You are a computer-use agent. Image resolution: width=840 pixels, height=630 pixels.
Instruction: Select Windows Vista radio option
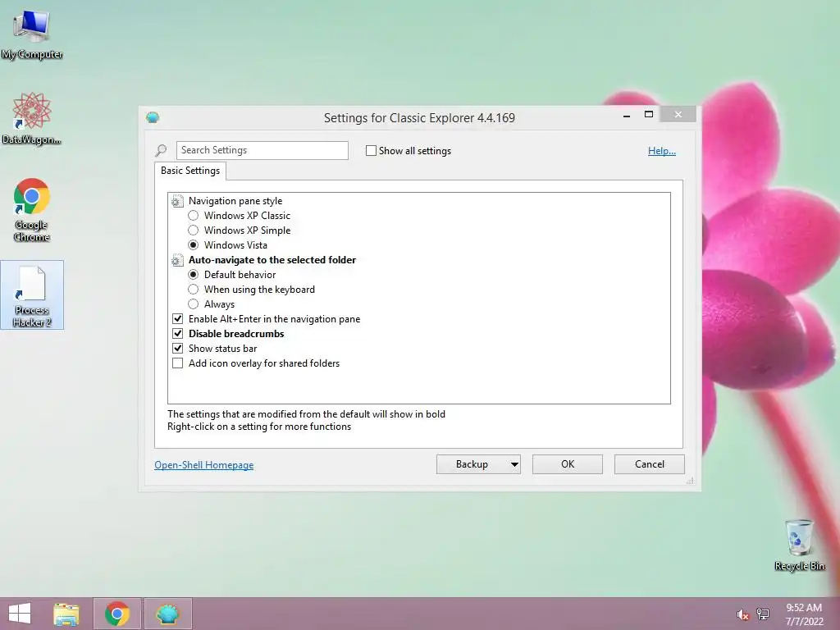pos(194,244)
